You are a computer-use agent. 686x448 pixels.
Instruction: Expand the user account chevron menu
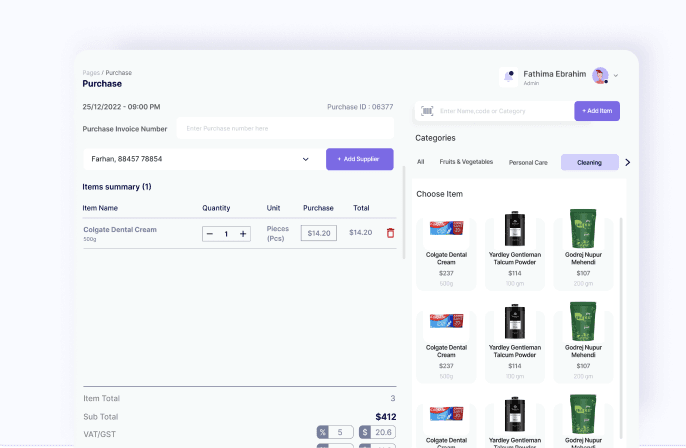click(x=616, y=76)
